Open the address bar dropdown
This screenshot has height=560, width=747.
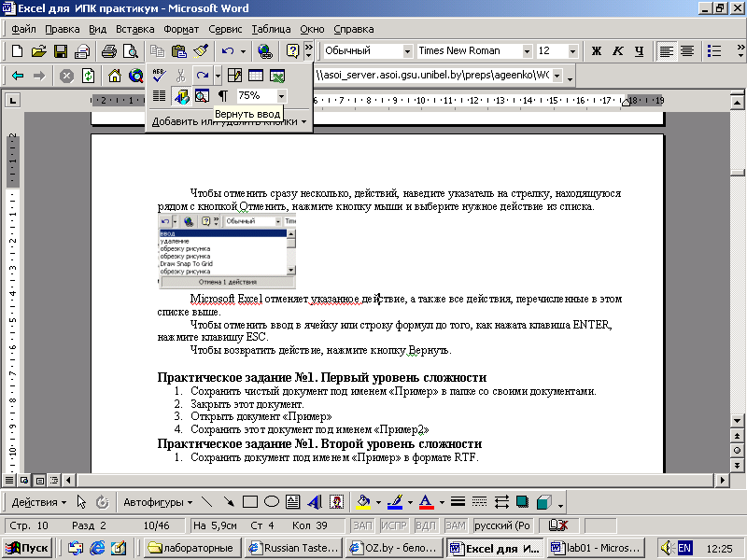557,76
